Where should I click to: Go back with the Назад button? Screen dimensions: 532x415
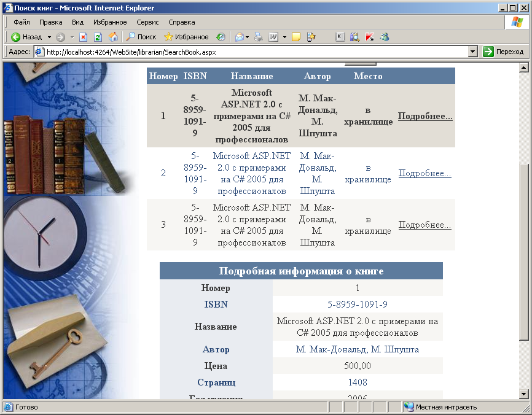[x=26, y=37]
